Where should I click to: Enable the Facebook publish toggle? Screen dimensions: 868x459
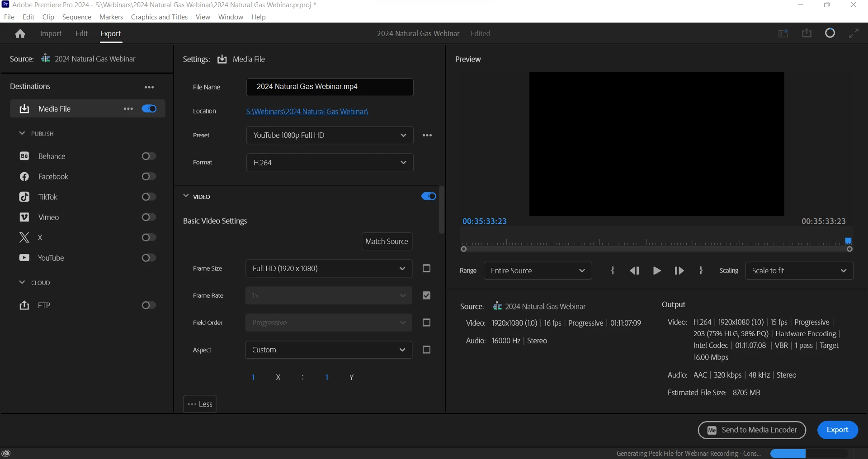point(149,176)
